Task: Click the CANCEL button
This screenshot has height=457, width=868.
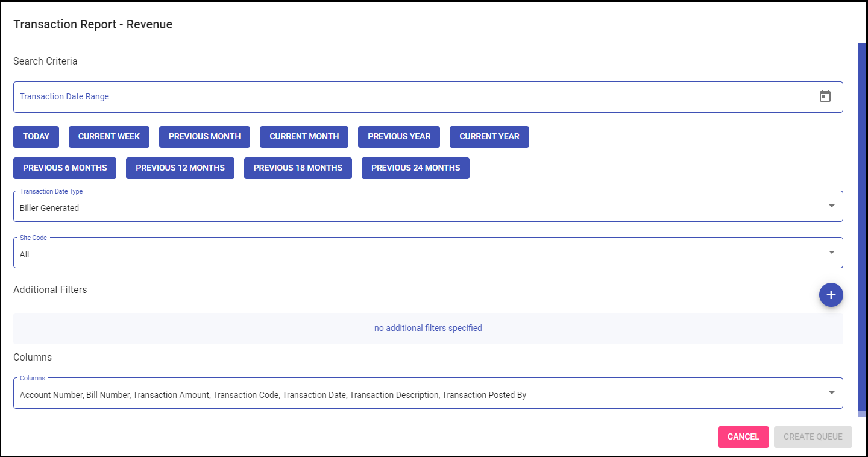Action: [x=743, y=437]
